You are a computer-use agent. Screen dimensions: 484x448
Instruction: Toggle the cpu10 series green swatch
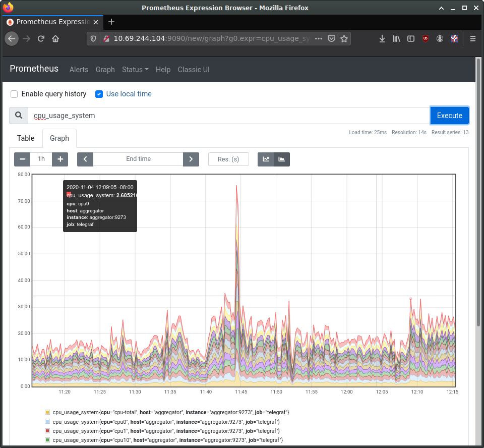[47, 439]
